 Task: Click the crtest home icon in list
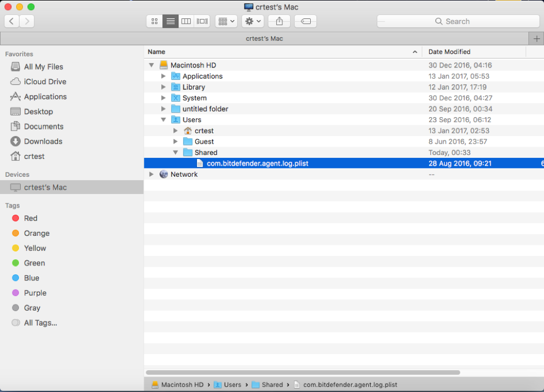187,130
